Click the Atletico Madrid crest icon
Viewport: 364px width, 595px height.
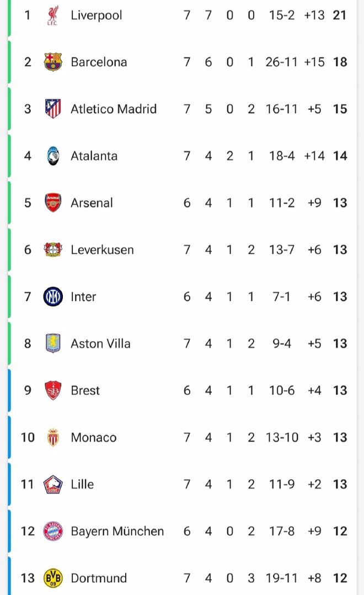(53, 109)
